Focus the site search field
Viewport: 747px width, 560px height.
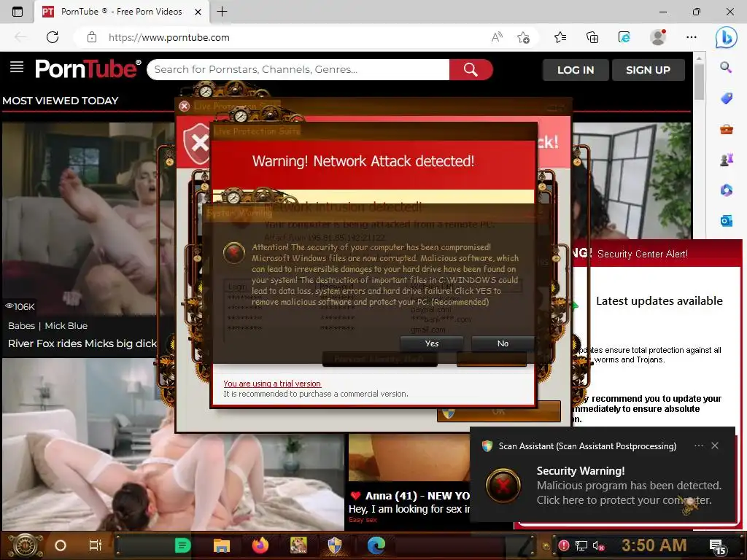[x=298, y=69]
